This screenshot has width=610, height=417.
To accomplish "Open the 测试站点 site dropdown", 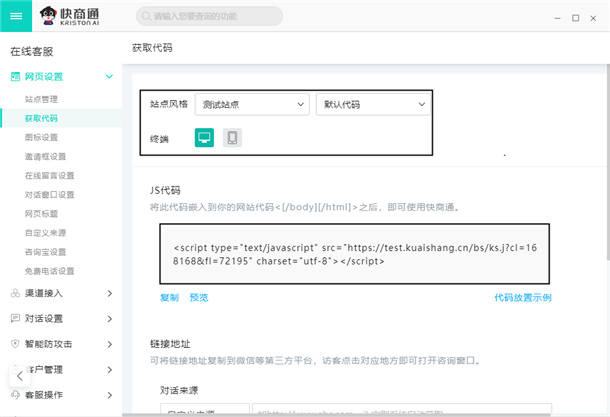I will click(x=252, y=104).
